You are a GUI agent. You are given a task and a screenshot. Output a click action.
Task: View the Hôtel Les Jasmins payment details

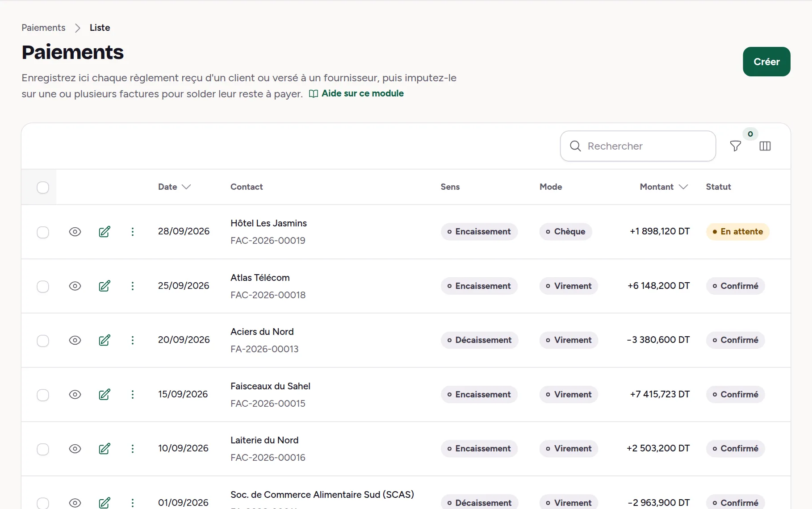(75, 232)
